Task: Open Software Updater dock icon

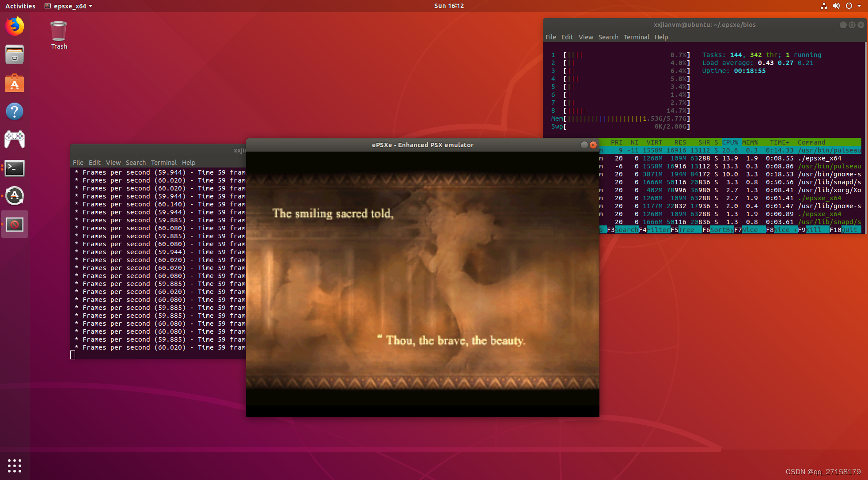Action: coord(15,196)
